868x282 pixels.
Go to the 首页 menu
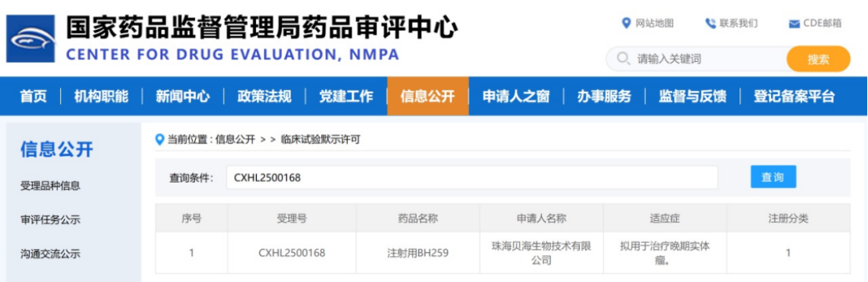(x=33, y=96)
